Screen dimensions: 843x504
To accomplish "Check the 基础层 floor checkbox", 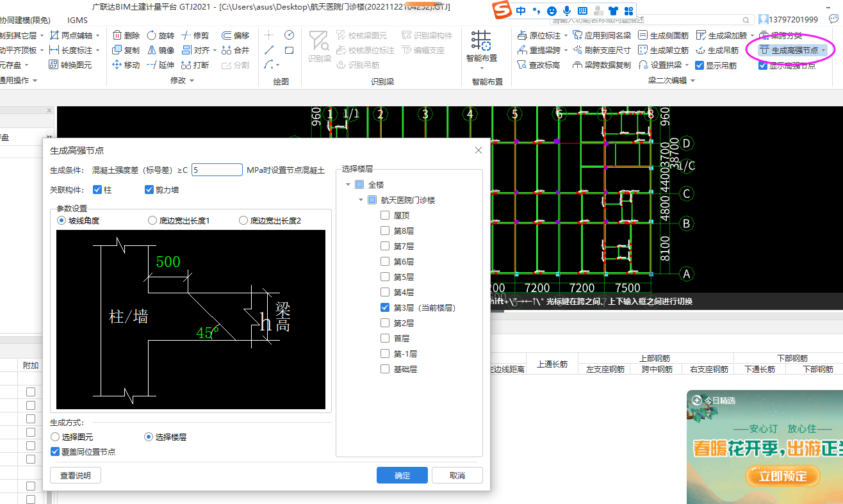I will [385, 369].
